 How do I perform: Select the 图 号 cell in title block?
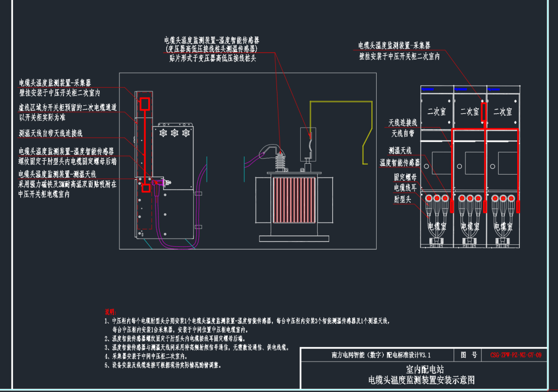pos(468,355)
